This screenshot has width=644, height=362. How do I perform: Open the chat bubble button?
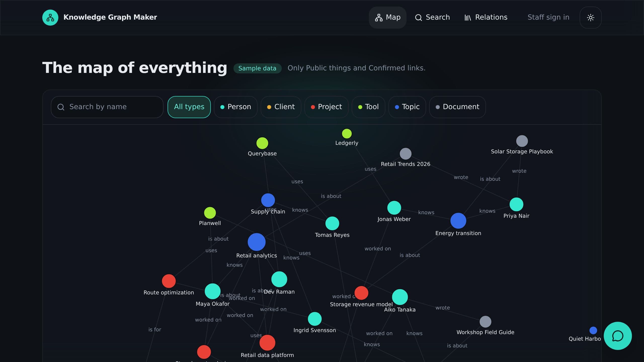coord(618,336)
